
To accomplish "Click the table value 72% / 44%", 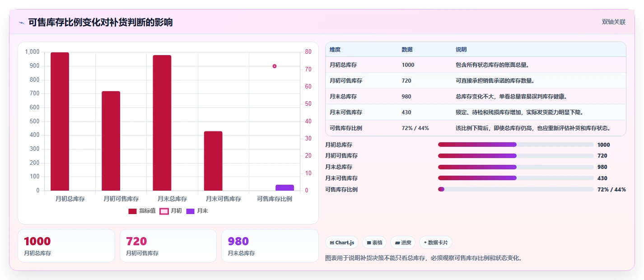I will [415, 128].
